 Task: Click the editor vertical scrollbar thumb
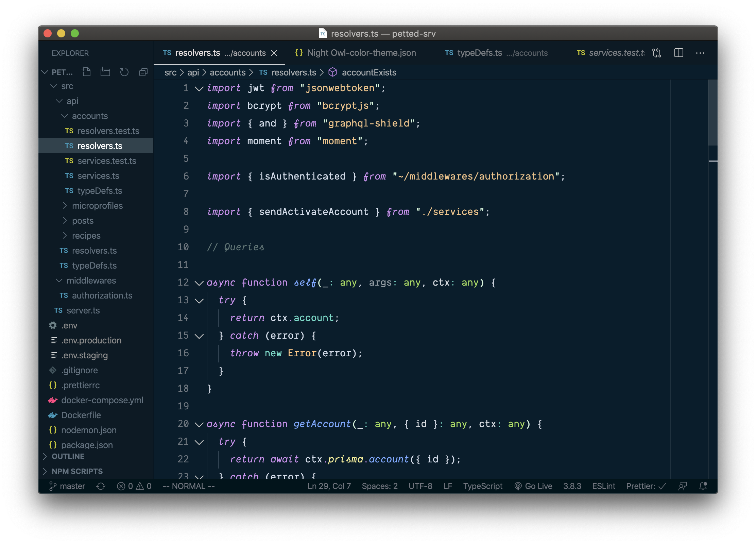click(x=713, y=113)
